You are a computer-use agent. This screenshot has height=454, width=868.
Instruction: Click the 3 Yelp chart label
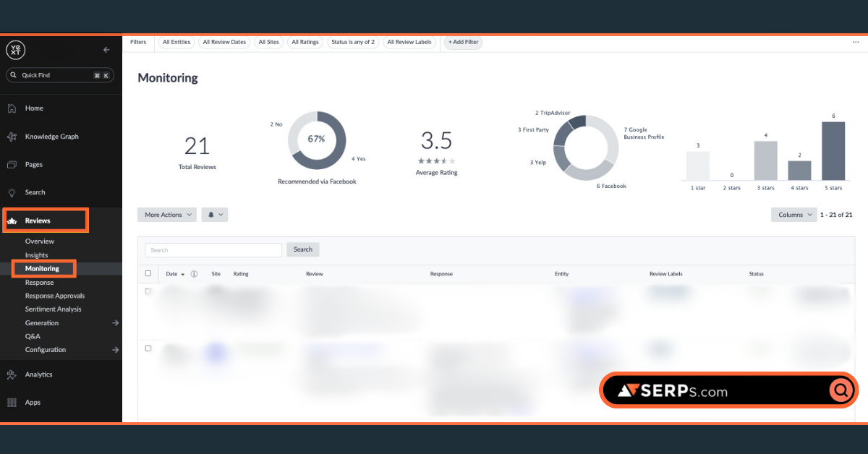point(538,163)
